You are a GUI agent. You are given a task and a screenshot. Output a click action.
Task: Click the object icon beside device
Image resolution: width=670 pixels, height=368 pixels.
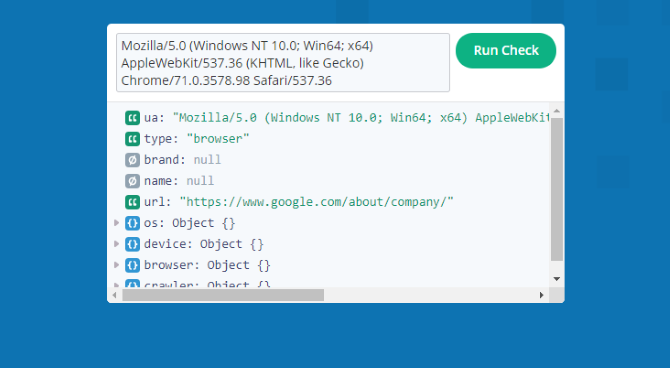tap(132, 244)
